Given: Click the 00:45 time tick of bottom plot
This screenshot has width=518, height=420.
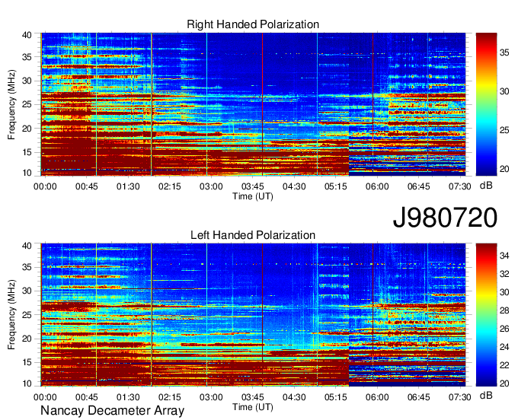Looking at the screenshot, I should pos(87,397).
